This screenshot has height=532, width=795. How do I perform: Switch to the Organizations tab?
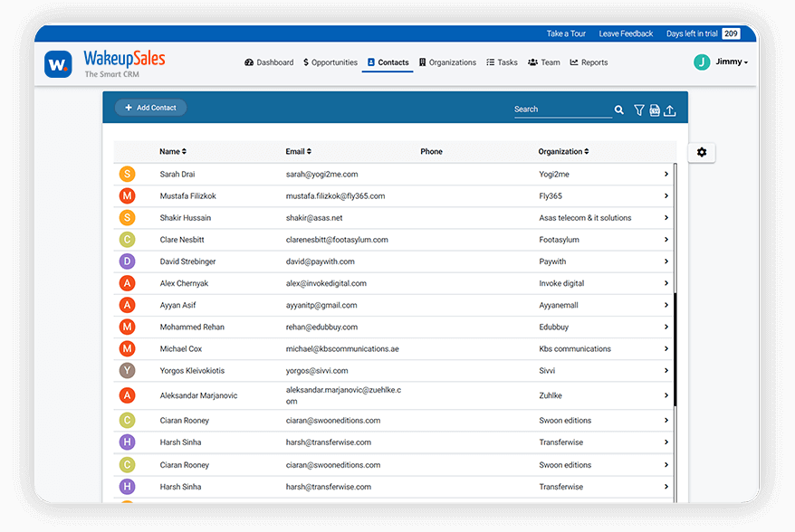tap(447, 62)
